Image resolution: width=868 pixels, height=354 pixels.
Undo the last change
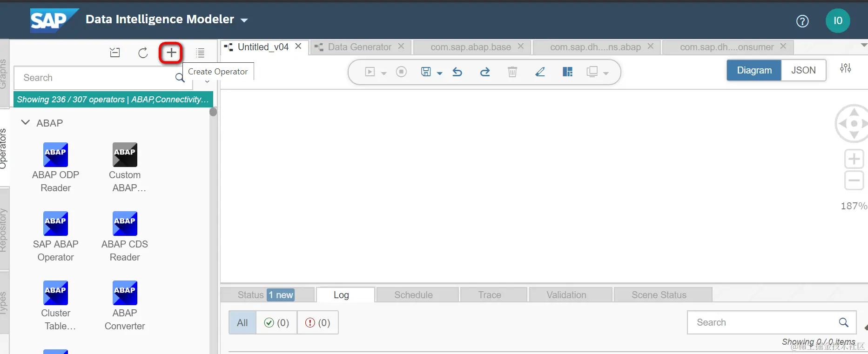point(458,72)
